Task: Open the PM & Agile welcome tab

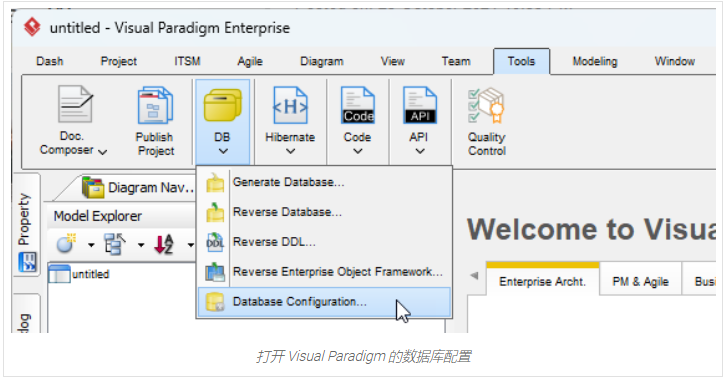Action: coord(640,282)
